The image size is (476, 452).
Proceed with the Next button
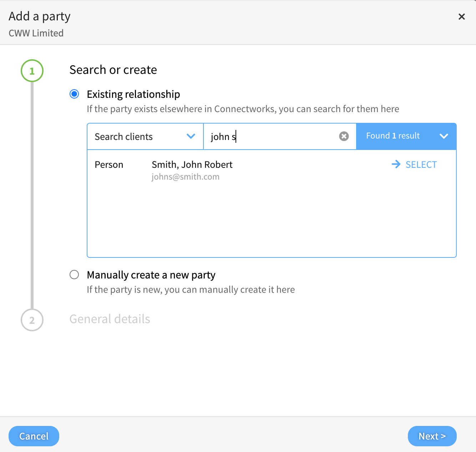click(x=432, y=436)
